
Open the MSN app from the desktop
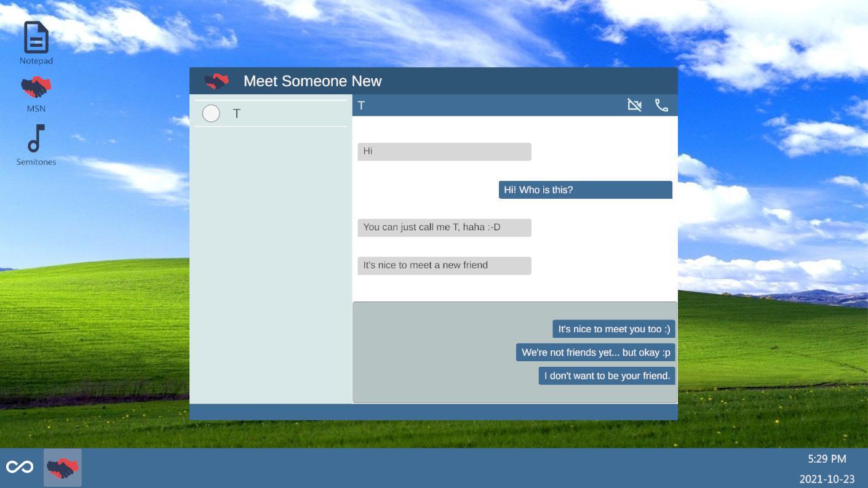[35, 87]
